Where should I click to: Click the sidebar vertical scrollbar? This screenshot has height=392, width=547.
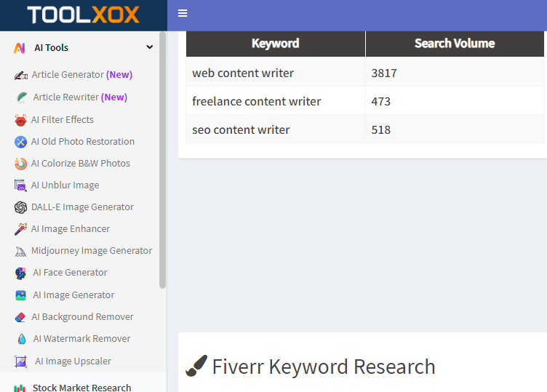point(162,160)
